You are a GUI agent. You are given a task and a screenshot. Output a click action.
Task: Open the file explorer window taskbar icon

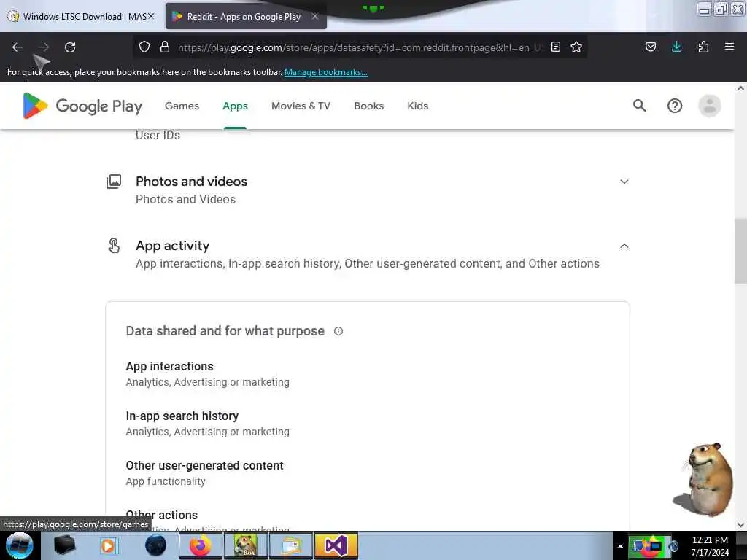tap(291, 545)
